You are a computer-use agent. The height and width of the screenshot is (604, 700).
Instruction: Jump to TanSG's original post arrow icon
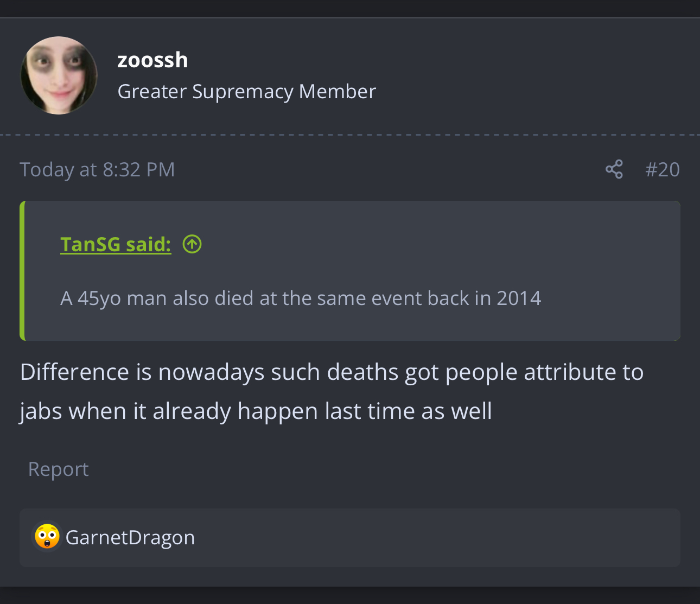192,244
